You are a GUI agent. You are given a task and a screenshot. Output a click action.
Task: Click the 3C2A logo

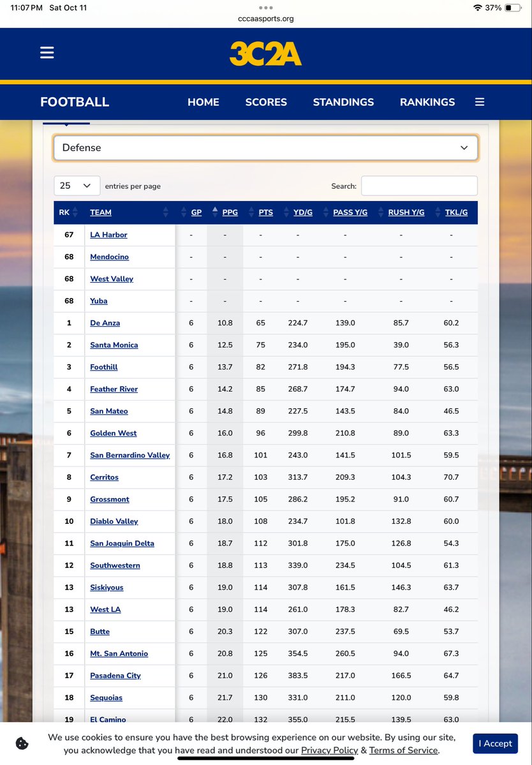[266, 54]
